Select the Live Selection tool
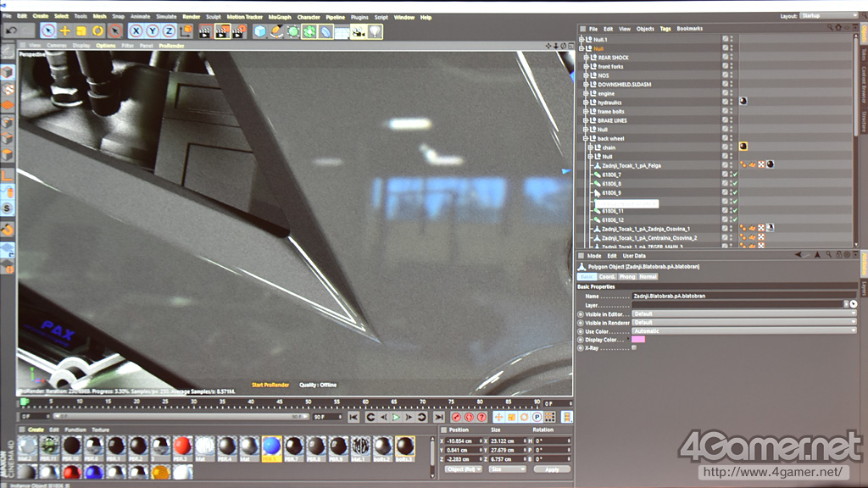 point(48,31)
